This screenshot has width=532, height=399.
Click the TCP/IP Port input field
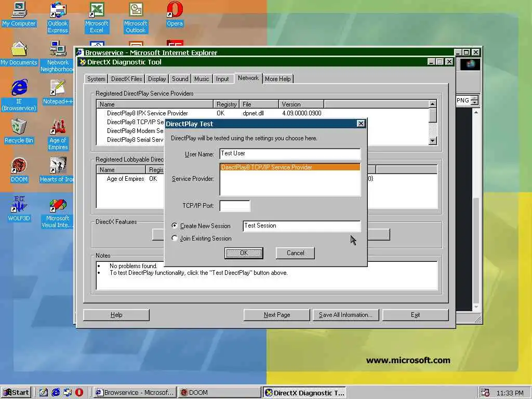pyautogui.click(x=235, y=206)
